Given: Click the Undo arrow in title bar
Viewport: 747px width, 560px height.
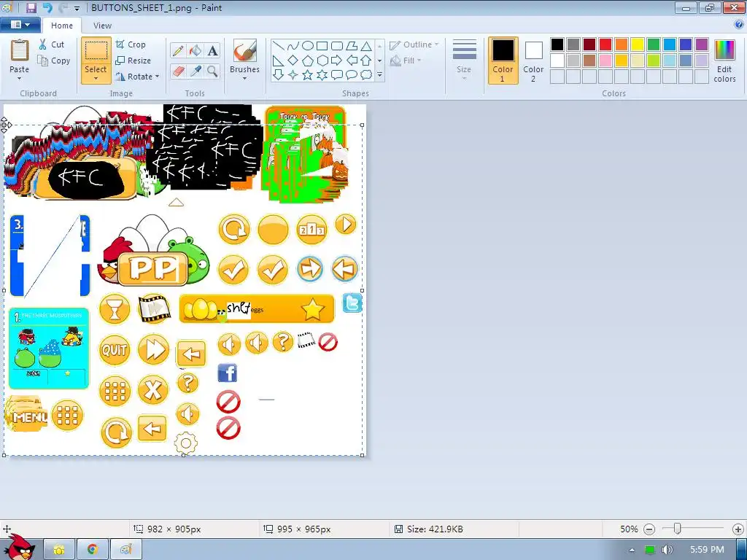Looking at the screenshot, I should pyautogui.click(x=47, y=7).
